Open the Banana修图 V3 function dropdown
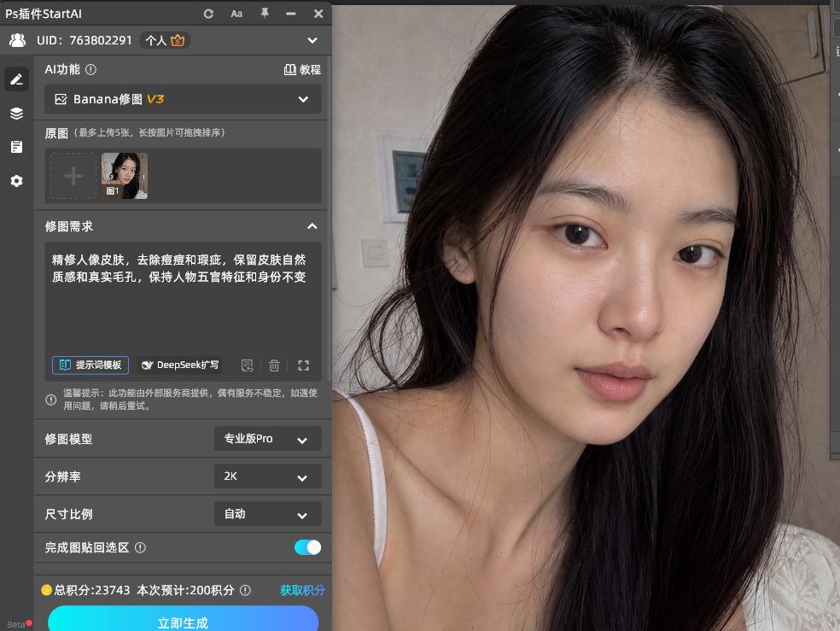The height and width of the screenshot is (631, 840). (x=183, y=99)
